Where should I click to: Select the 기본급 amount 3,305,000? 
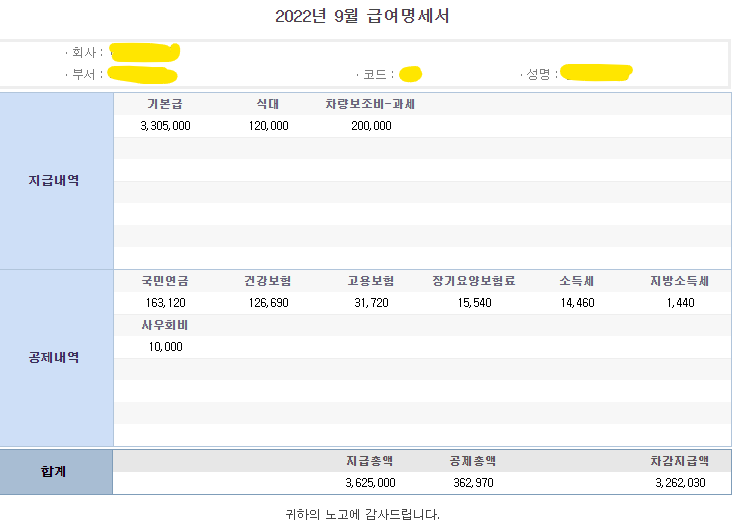point(166,126)
